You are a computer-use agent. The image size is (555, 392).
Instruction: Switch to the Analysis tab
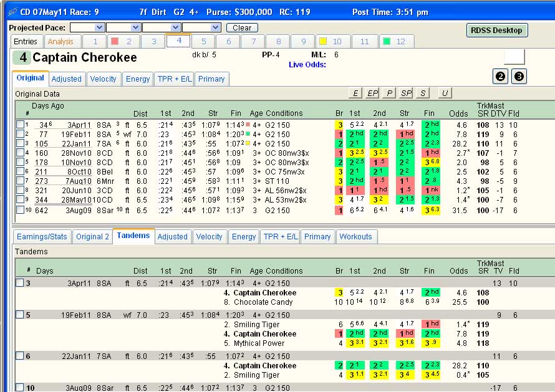(61, 41)
